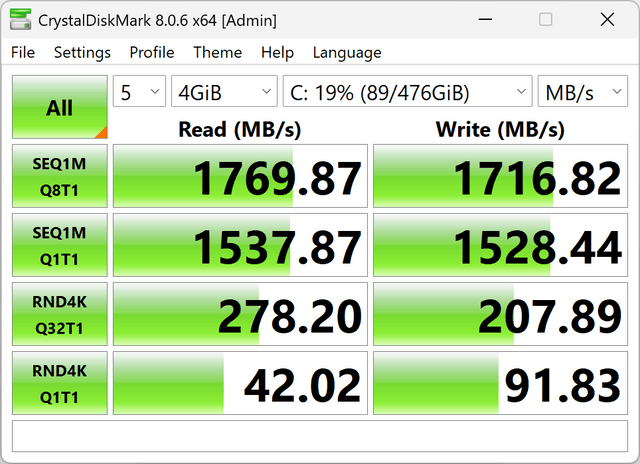640x464 pixels.
Task: Click the RND4K Q1T1 read value 42.02
Action: (240, 383)
